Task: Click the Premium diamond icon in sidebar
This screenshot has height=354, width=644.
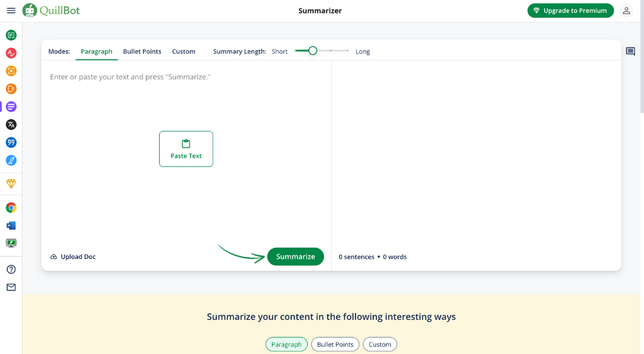Action: (x=11, y=183)
